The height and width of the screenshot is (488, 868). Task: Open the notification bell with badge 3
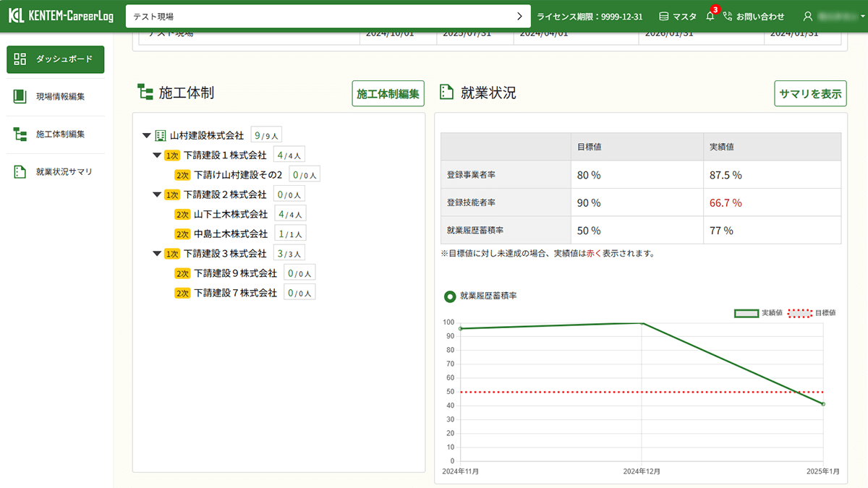coord(710,15)
